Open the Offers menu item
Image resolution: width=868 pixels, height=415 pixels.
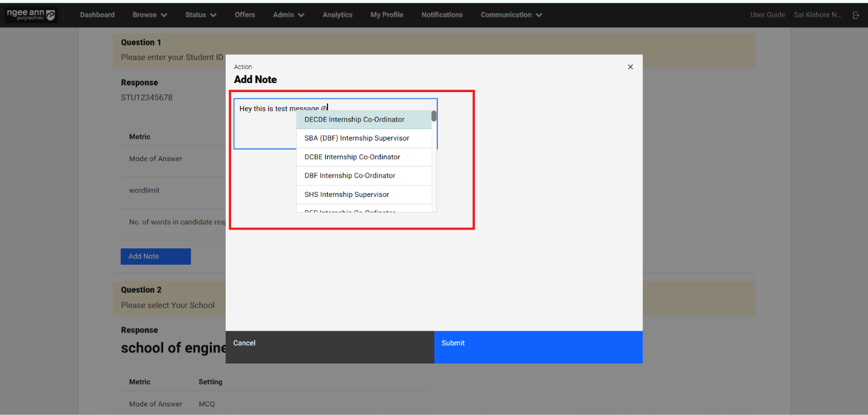tap(245, 15)
